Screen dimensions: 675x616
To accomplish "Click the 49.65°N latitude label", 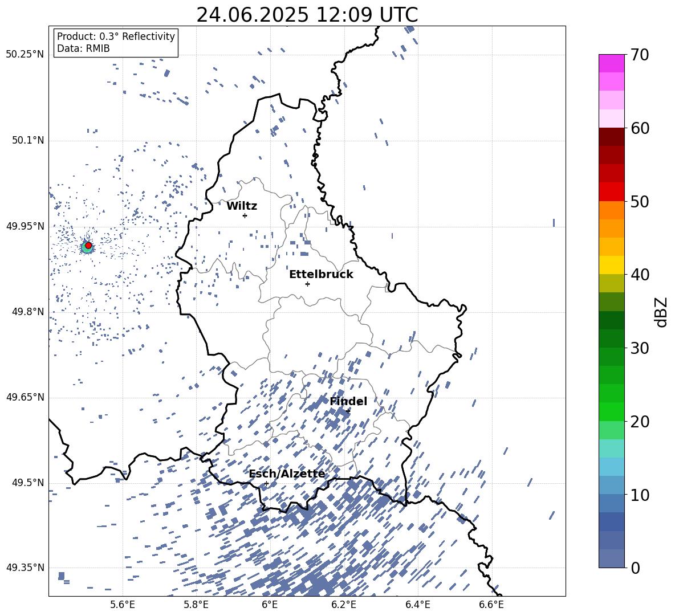I will (x=25, y=397).
